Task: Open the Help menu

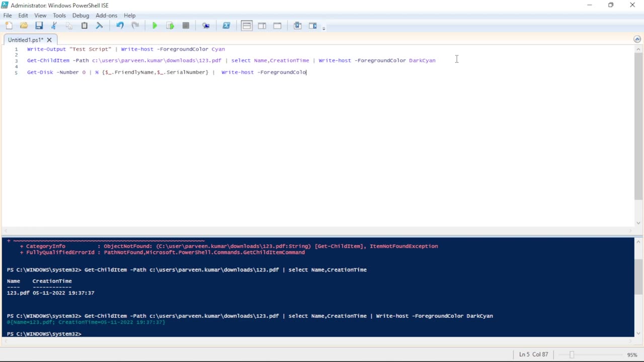Action: click(130, 16)
